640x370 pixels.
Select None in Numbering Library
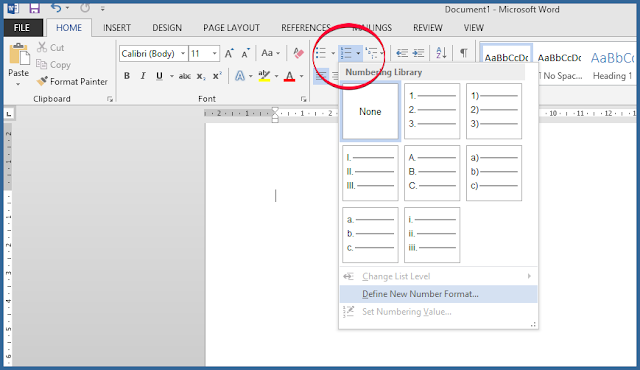pos(370,111)
